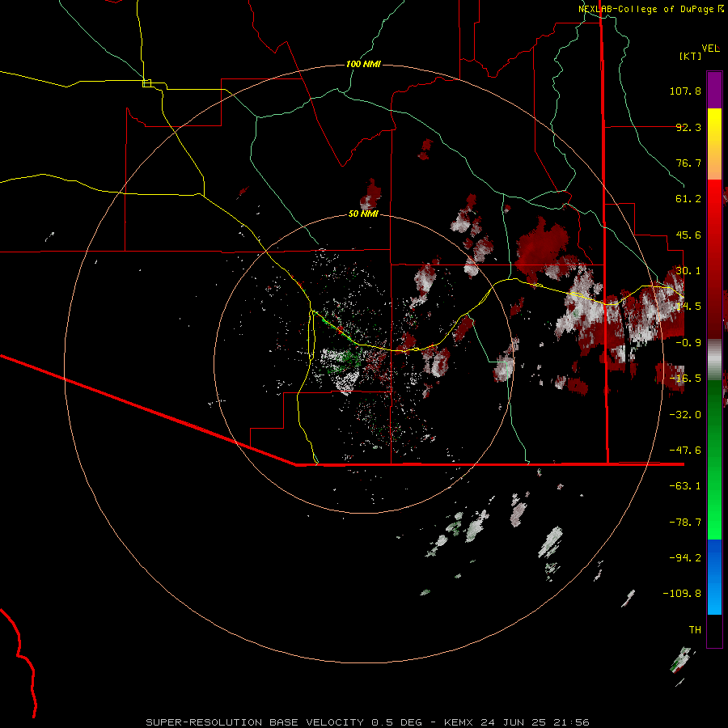Pick the purple segment of velocity bar

click(x=714, y=90)
